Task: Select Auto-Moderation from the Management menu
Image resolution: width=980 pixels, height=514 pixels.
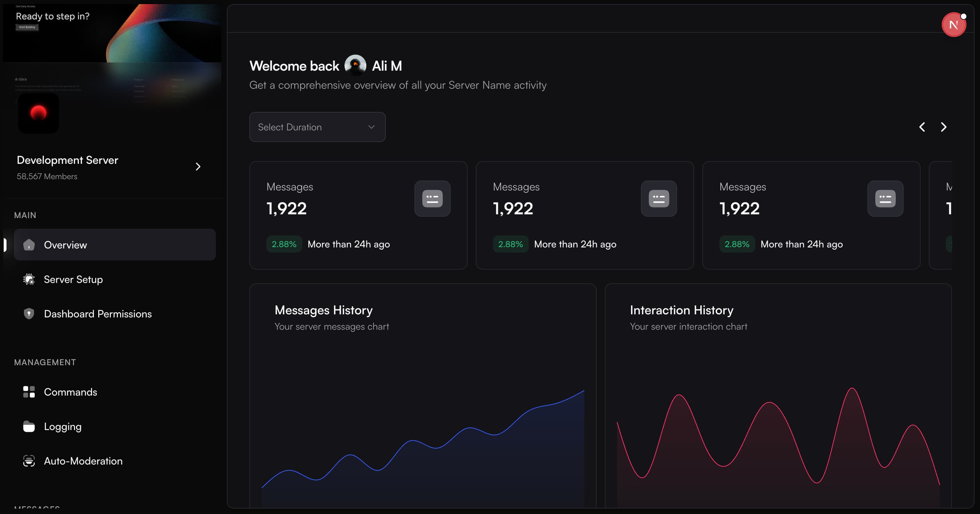Action: pyautogui.click(x=83, y=461)
